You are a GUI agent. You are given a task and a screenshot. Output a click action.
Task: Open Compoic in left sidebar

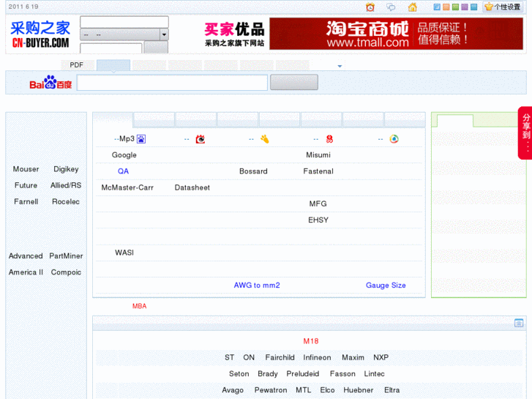click(x=66, y=272)
